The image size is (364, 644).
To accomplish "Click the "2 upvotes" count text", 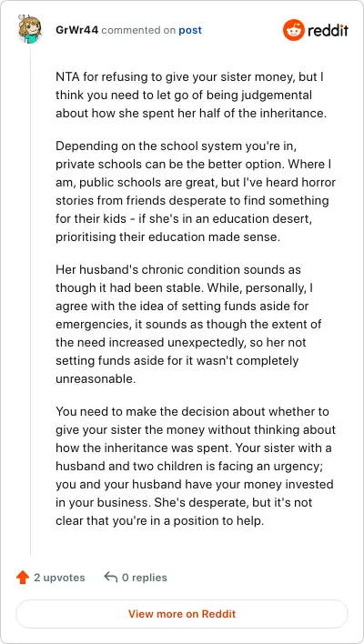I will (59, 578).
